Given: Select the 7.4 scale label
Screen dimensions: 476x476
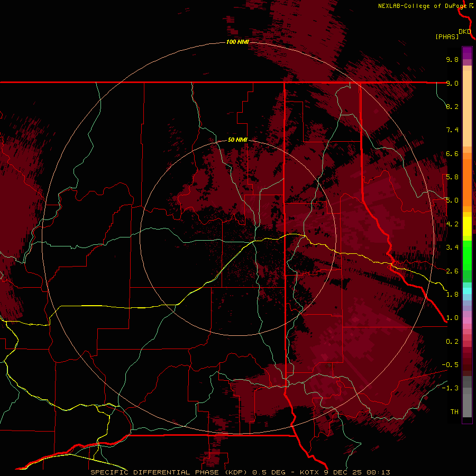Looking at the screenshot, I should click(x=452, y=130).
